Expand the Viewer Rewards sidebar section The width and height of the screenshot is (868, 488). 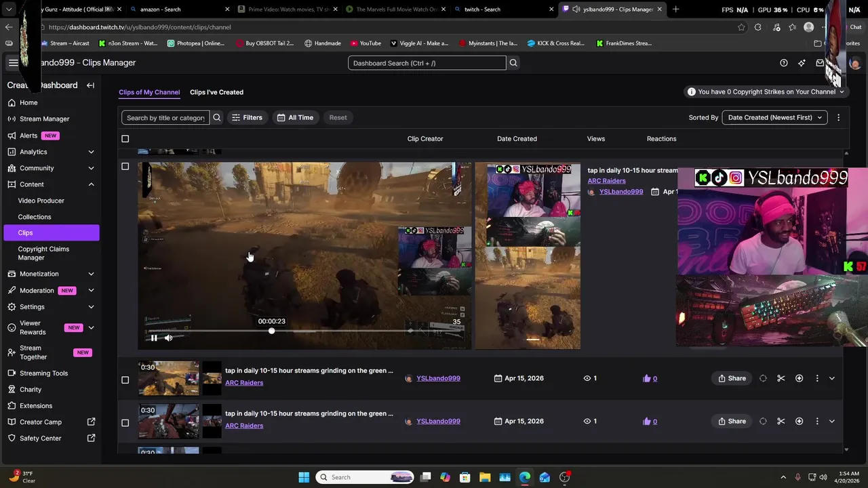(91, 328)
